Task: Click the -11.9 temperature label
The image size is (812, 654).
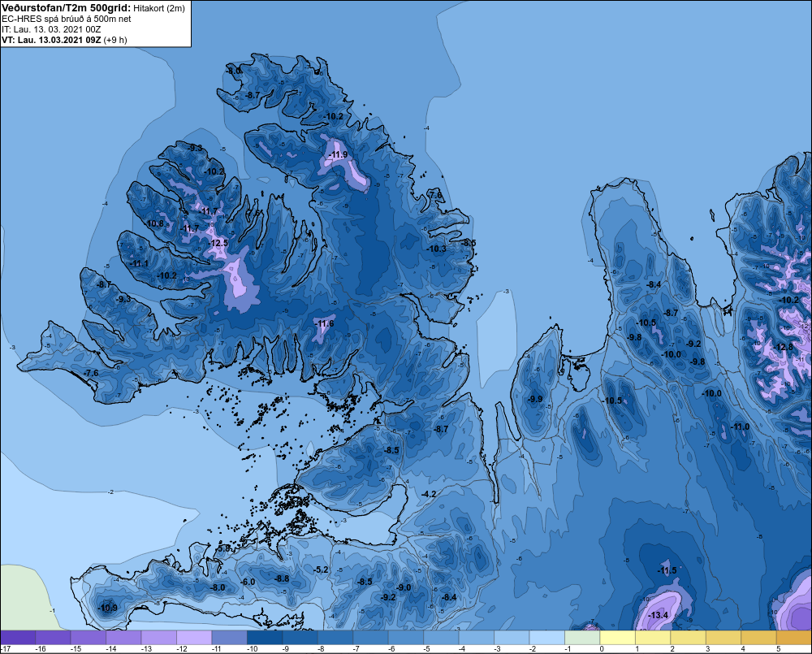Action: tap(339, 155)
